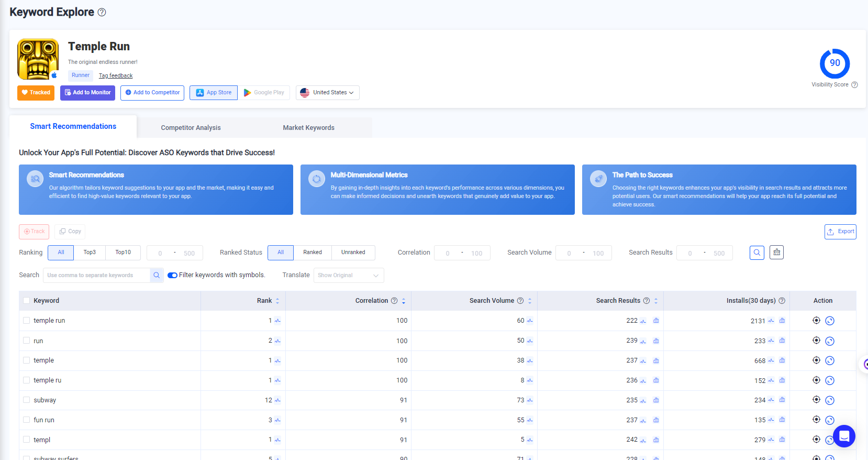The height and width of the screenshot is (460, 868).
Task: Open search volume trend for run keyword
Action: pos(530,341)
